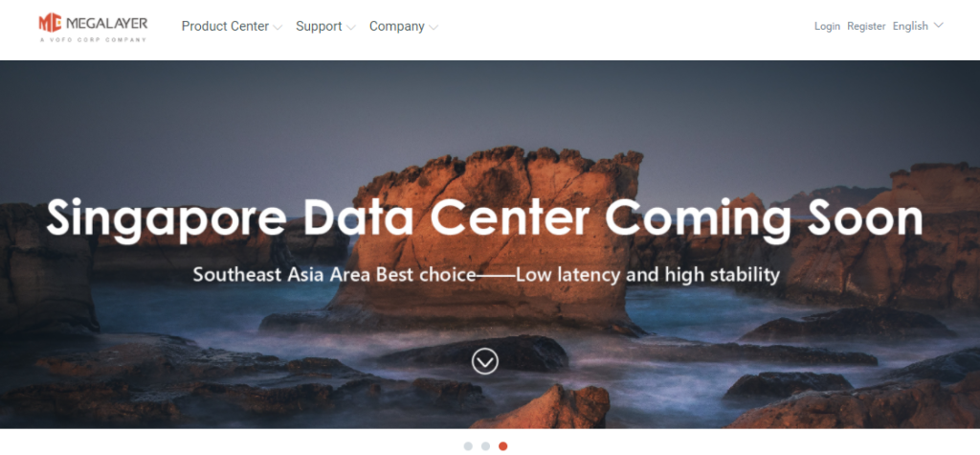The height and width of the screenshot is (455, 980).
Task: Follow the Login link
Action: coord(827,26)
